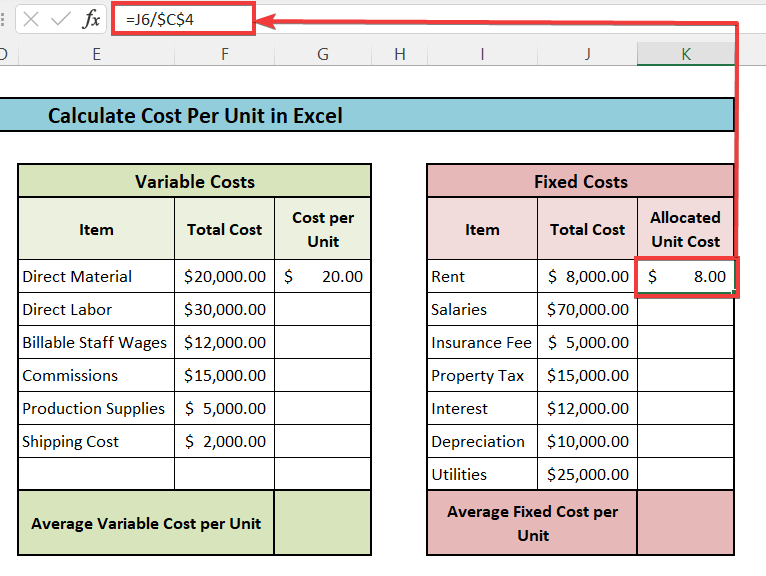Click the Cancel (X) formula bar icon
Screen dimensions: 766x576
[x=31, y=19]
